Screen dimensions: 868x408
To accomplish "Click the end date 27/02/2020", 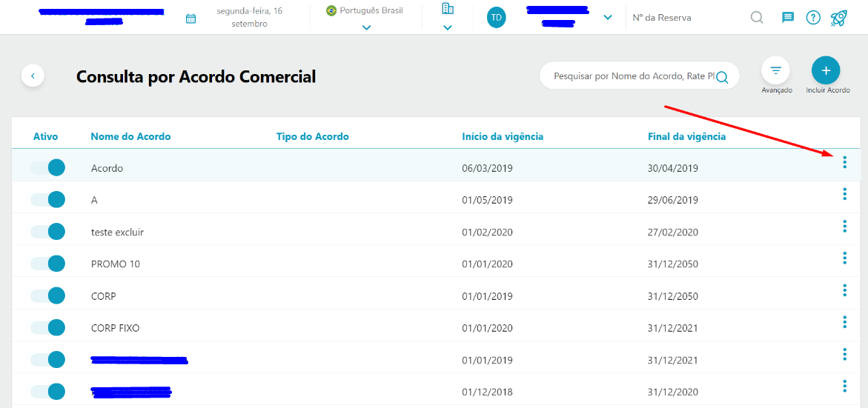I will pos(673,233).
